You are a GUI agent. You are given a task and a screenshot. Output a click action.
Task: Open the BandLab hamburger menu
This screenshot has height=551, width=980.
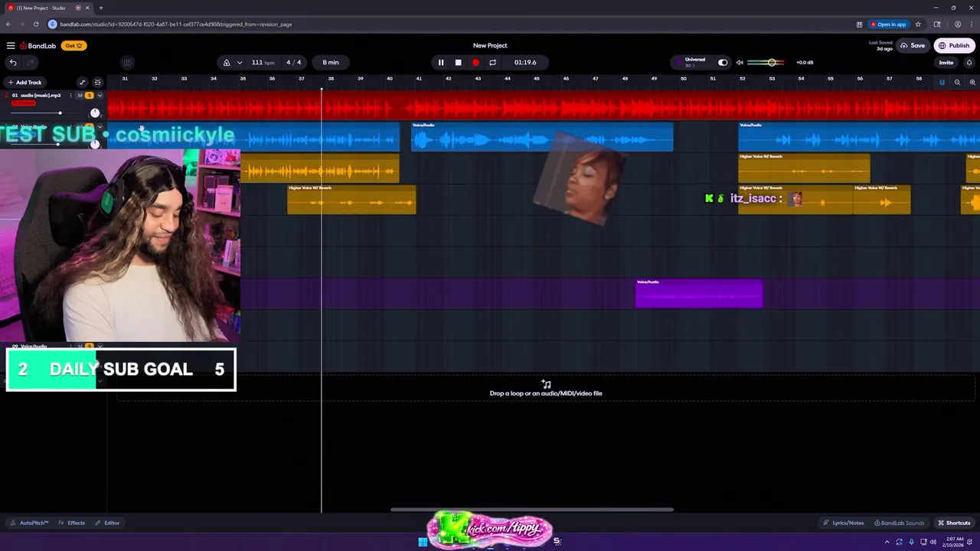(11, 46)
